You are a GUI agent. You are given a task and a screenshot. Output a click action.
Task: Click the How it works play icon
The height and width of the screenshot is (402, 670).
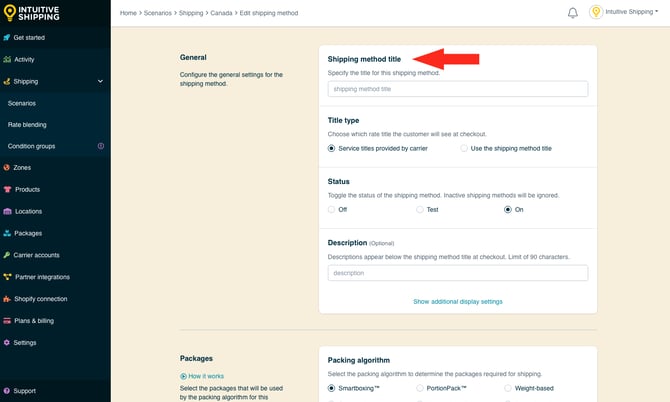click(183, 376)
